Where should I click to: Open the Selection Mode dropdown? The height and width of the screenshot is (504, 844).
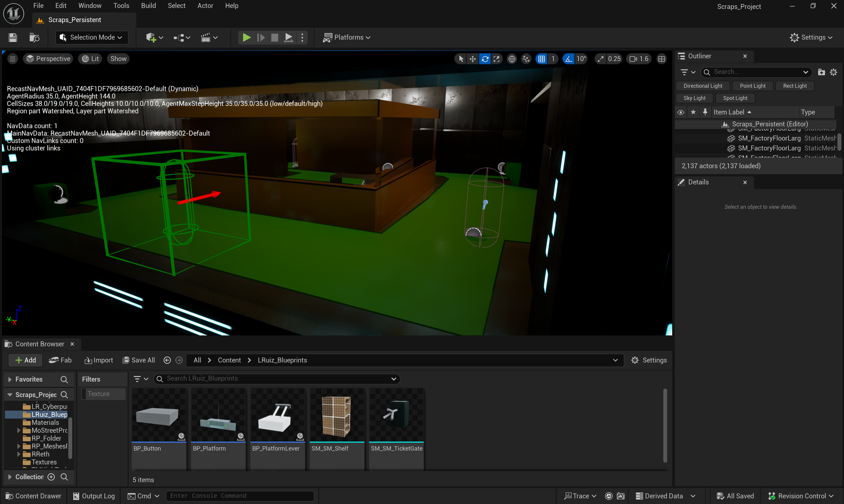click(x=91, y=37)
